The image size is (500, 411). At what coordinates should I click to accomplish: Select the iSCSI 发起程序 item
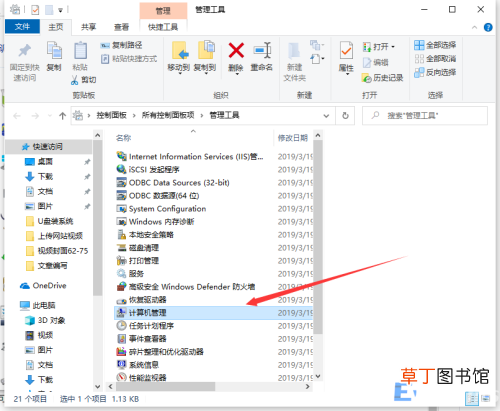[154, 169]
